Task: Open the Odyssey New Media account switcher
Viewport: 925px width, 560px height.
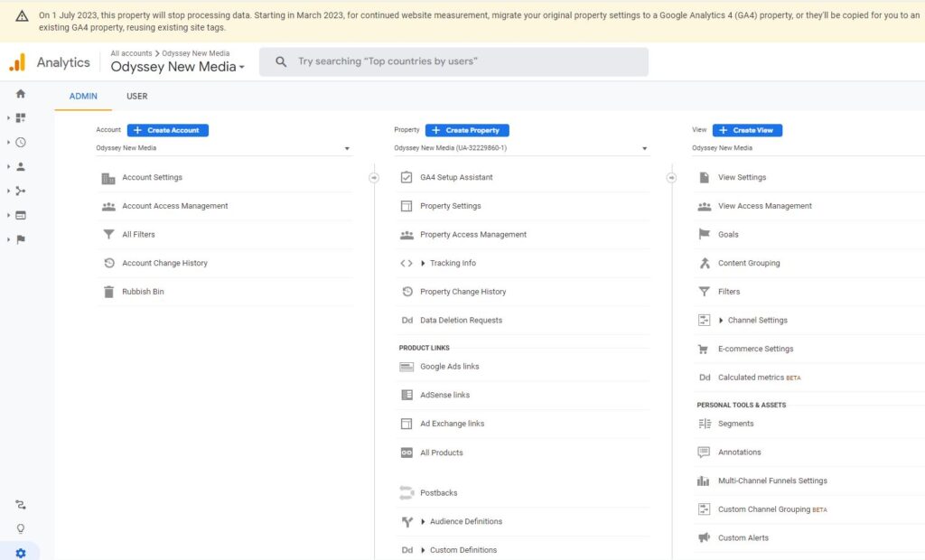Action: 178,67
